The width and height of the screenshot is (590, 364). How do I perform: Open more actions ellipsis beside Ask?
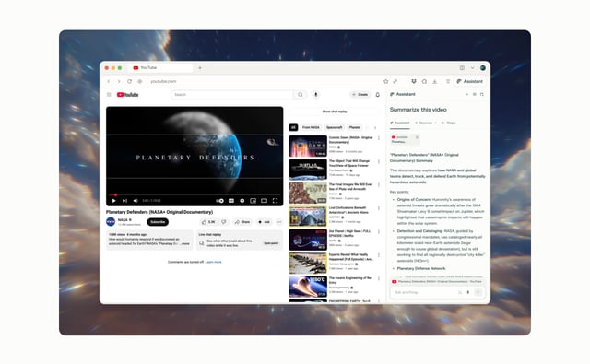point(279,222)
